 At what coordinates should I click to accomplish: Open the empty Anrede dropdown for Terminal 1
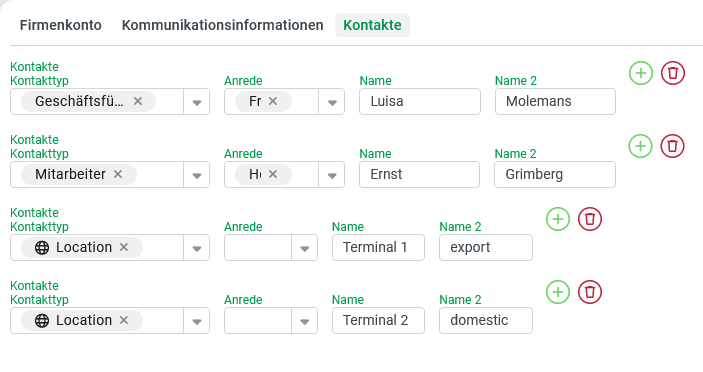[x=304, y=248]
